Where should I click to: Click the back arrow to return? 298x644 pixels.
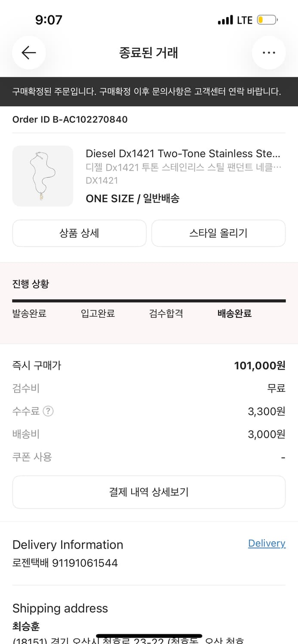click(28, 52)
